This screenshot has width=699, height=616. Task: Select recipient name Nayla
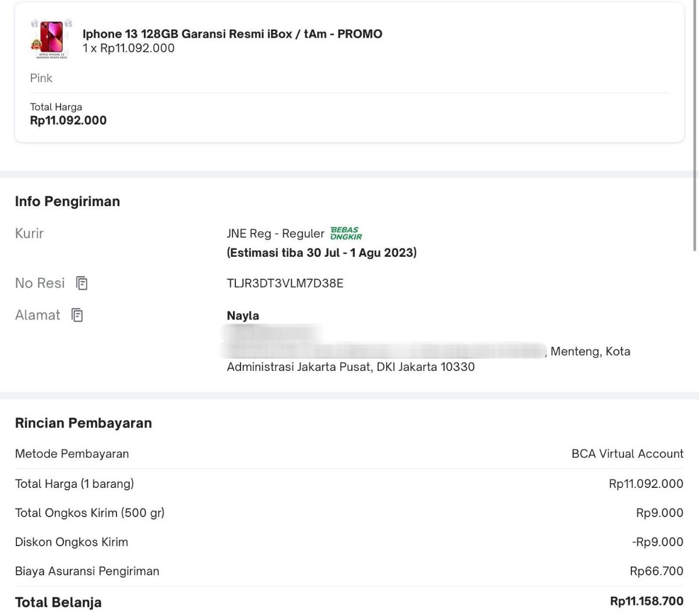coord(243,316)
